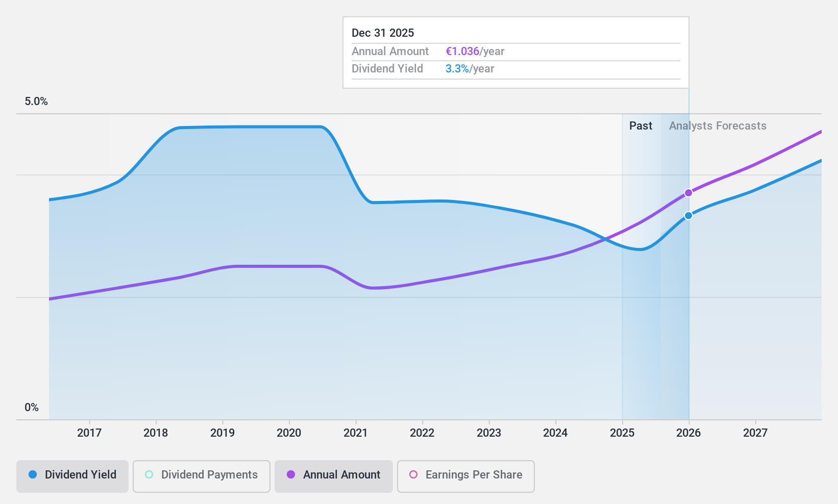
Task: Click the 2018 axis label
Action: pos(156,433)
